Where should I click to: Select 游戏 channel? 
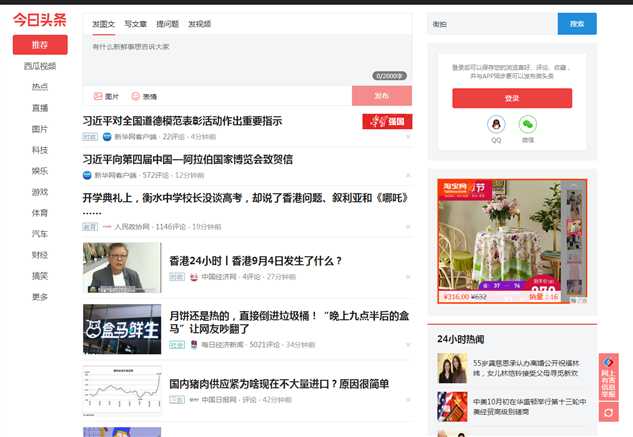tap(40, 192)
